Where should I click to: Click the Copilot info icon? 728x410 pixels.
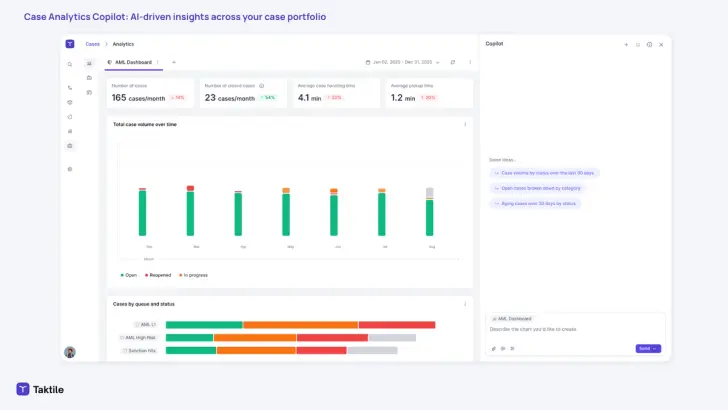[649, 45]
